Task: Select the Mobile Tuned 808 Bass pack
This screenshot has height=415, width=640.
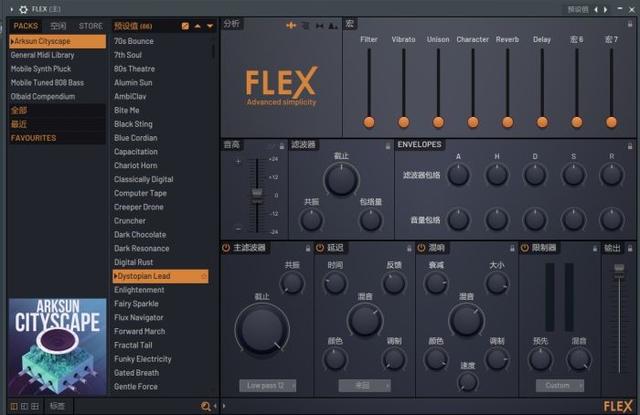Action: tap(57, 83)
